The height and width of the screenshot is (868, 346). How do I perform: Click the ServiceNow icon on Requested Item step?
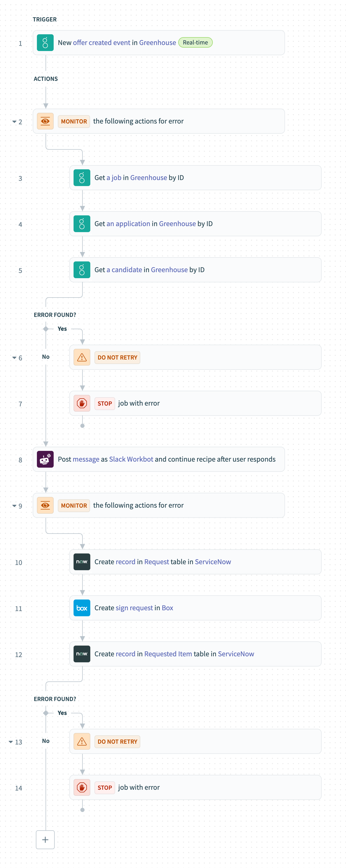point(82,654)
